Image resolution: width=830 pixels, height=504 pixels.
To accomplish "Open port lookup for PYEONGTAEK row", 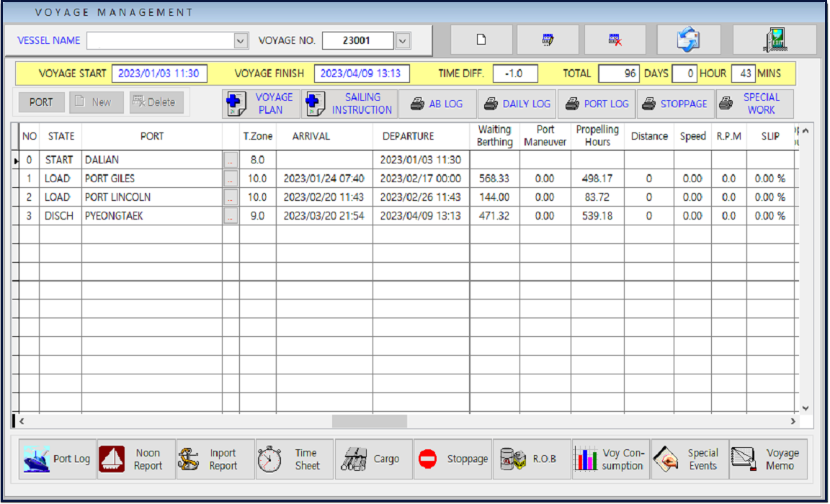I will point(231,216).
